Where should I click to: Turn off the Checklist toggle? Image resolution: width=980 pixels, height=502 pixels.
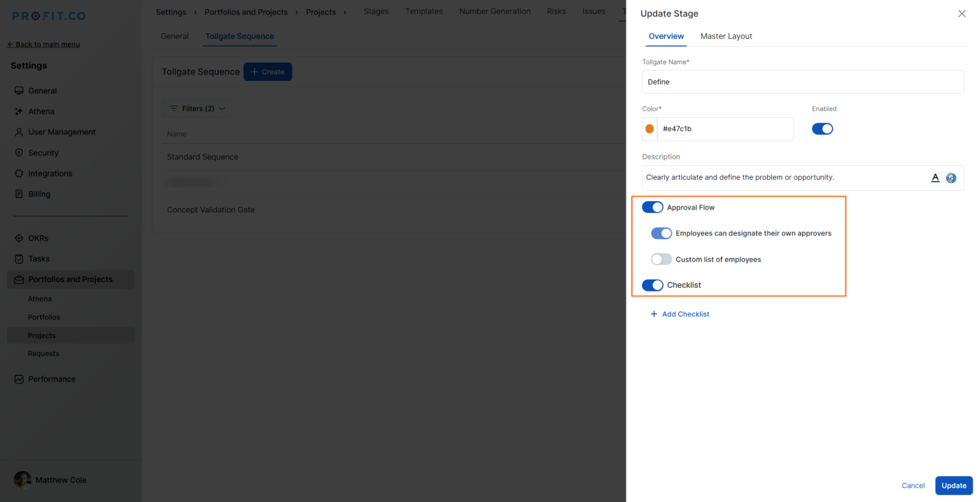click(652, 285)
